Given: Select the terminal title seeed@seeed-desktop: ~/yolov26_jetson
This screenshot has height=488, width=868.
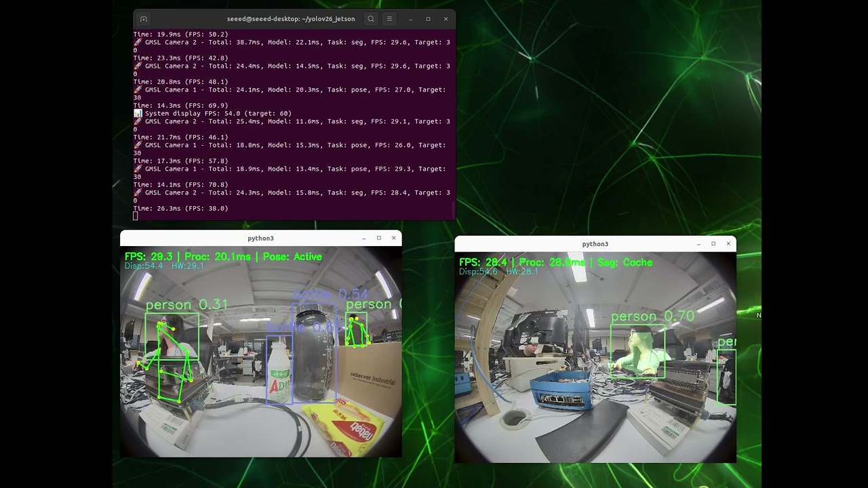Looking at the screenshot, I should tap(291, 19).
